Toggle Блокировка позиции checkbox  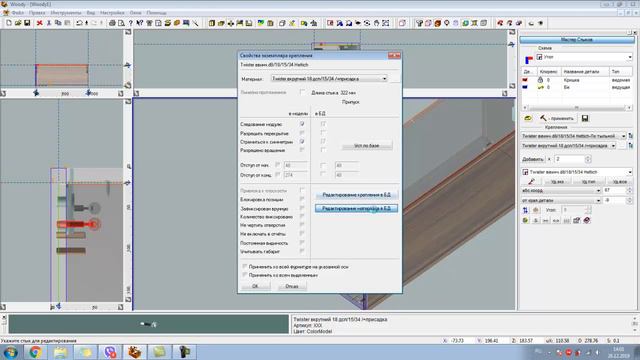coord(302,199)
